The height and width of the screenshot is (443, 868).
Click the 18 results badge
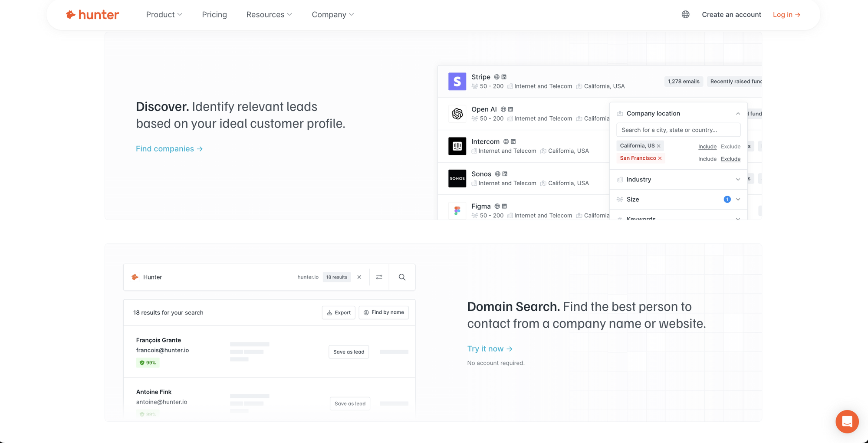pos(337,277)
